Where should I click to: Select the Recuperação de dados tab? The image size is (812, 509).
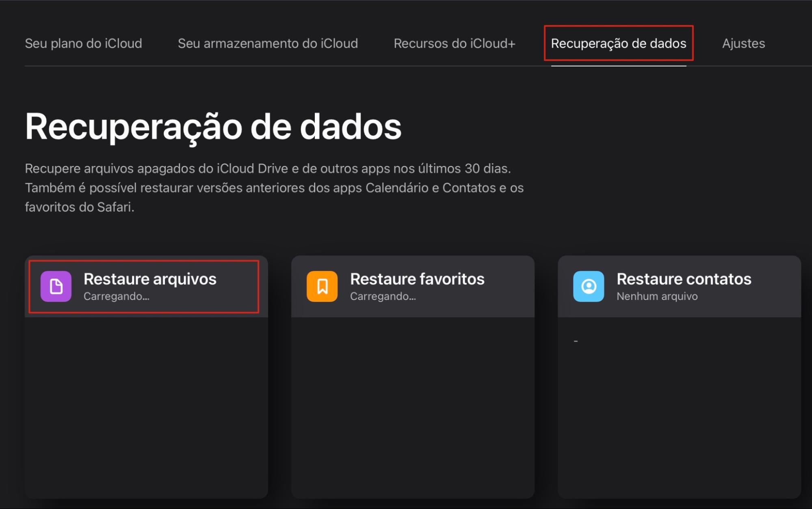click(618, 43)
